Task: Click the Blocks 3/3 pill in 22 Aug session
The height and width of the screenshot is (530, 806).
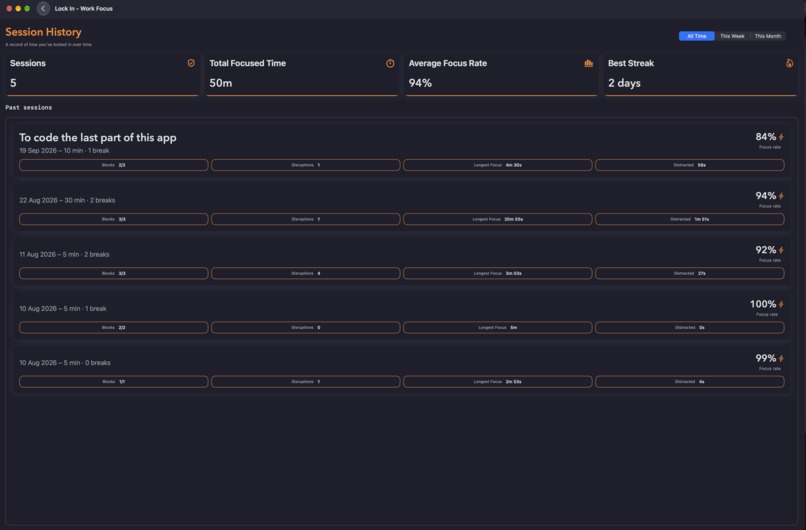Action: 114,219
